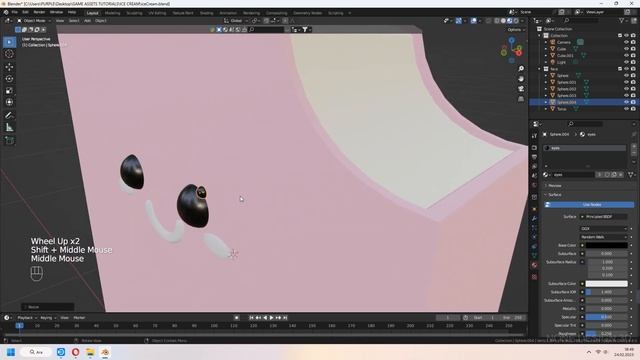Screen dimensions: 640x360
Task: Open the timeline Keying menu
Action: pos(48,318)
